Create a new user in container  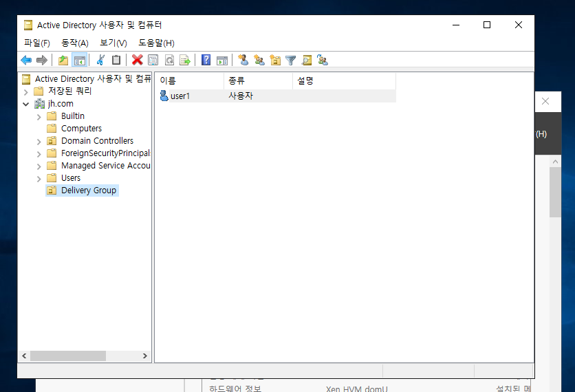pyautogui.click(x=243, y=60)
